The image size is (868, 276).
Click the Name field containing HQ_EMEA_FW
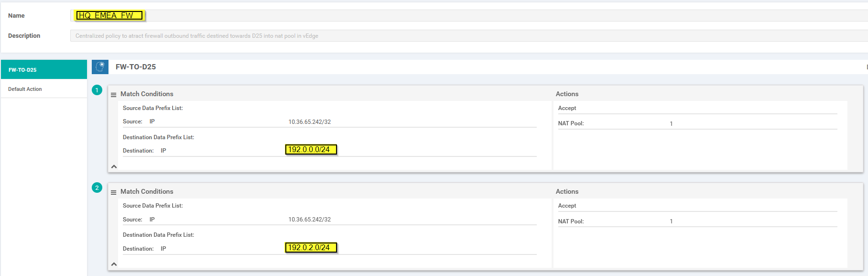pyautogui.click(x=110, y=16)
